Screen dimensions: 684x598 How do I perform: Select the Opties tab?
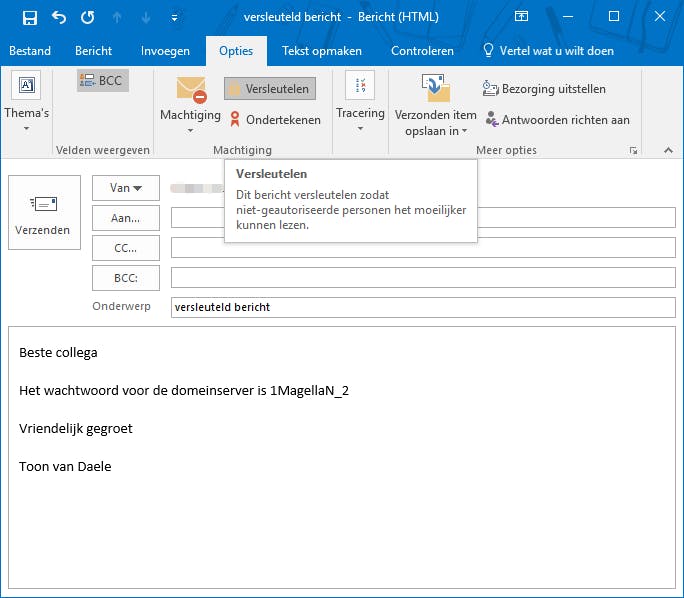pos(236,51)
